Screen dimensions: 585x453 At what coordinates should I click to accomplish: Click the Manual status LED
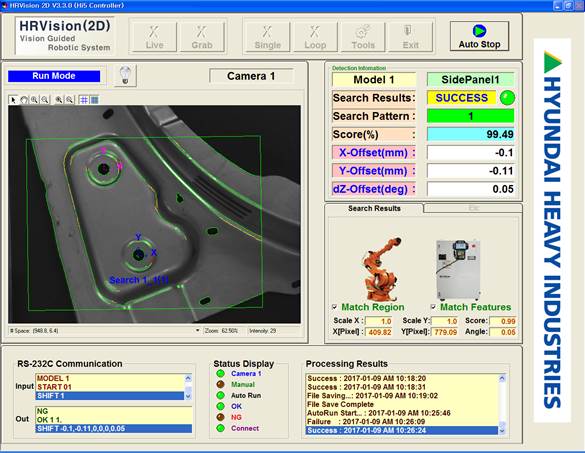click(x=220, y=384)
